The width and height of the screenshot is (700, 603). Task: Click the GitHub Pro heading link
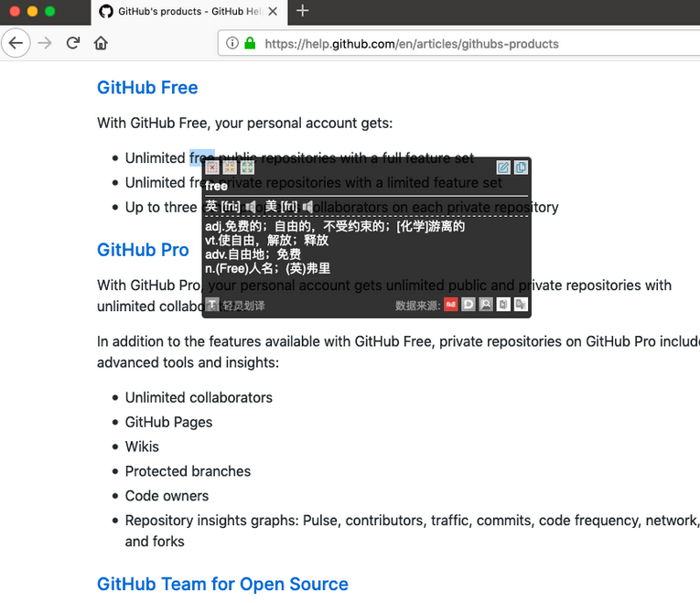tap(143, 250)
